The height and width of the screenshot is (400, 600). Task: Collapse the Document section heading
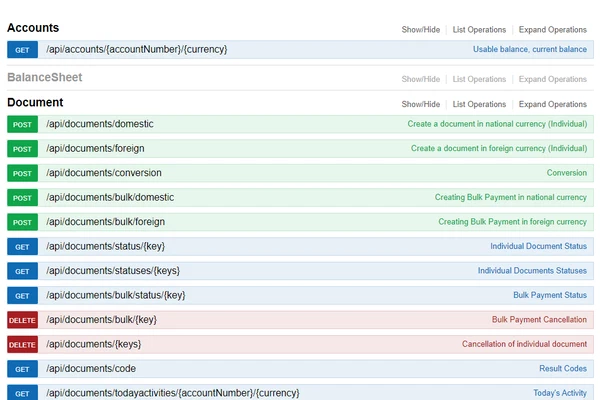[35, 103]
